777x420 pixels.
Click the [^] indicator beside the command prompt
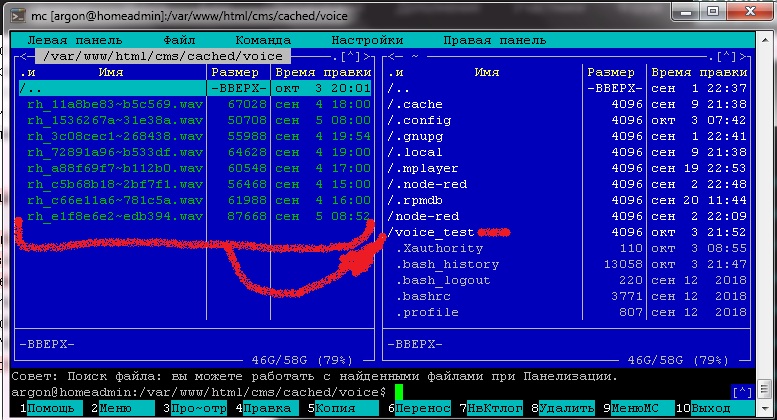pos(742,392)
